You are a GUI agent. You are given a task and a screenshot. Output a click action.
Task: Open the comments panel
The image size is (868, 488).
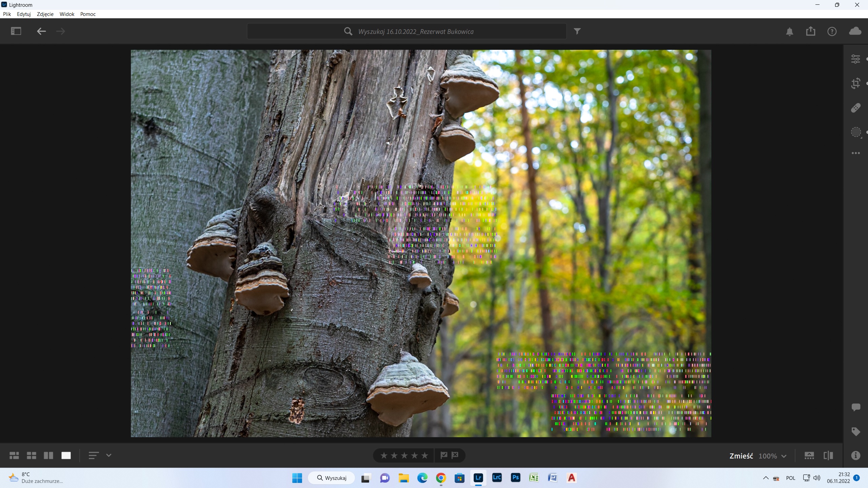[x=855, y=407]
